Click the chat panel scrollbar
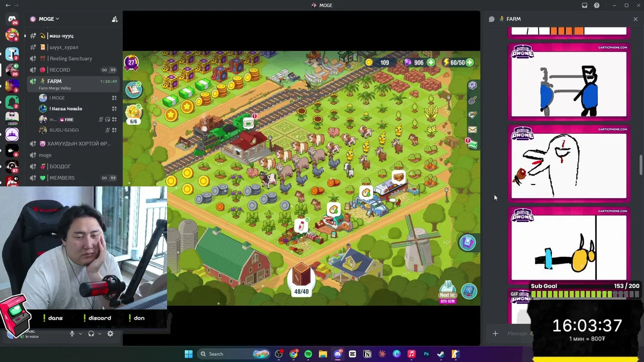 pyautogui.click(x=640, y=166)
